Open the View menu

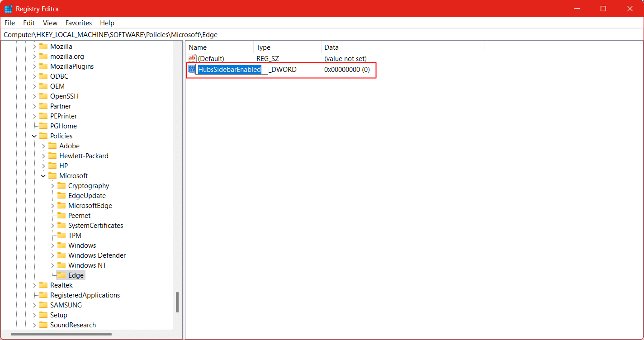(50, 23)
